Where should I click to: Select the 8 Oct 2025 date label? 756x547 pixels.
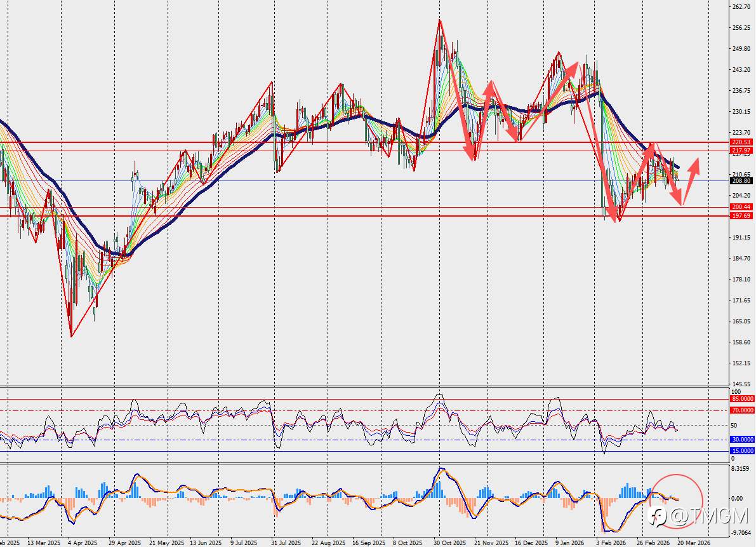coord(408,543)
